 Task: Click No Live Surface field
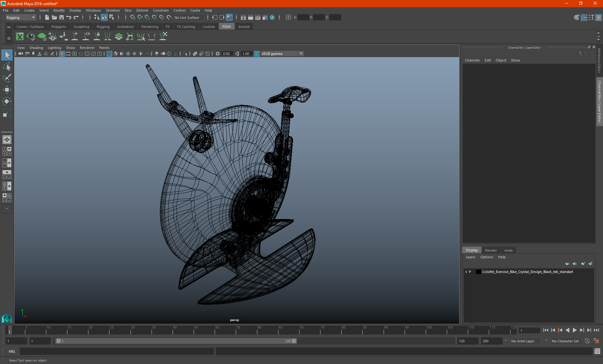(188, 18)
